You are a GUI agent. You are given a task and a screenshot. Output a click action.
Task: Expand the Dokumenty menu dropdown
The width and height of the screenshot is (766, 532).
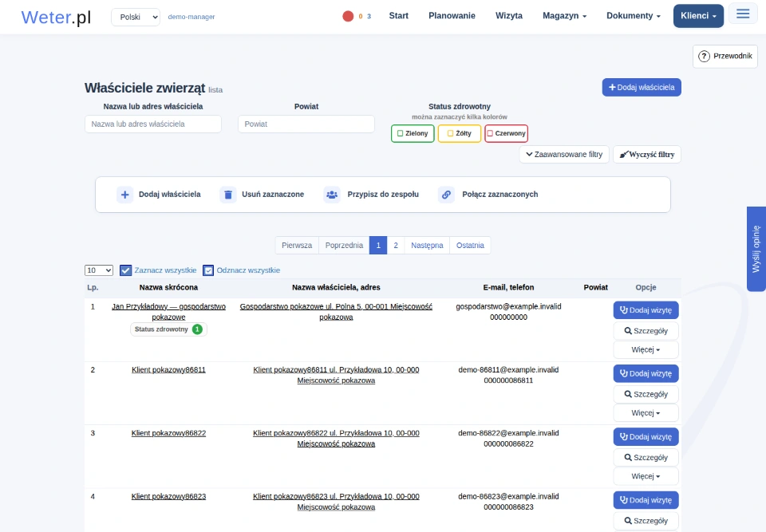click(633, 16)
